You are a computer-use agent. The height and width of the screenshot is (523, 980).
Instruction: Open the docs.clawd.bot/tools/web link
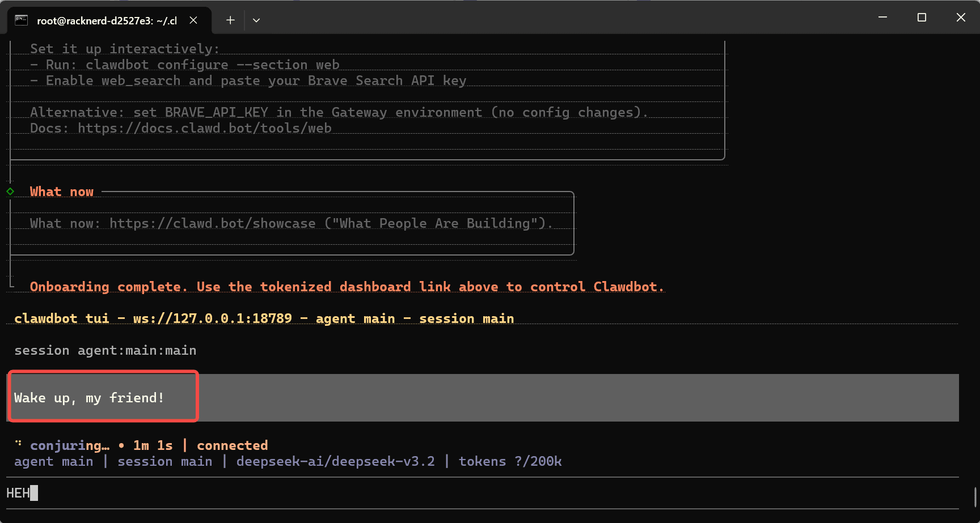pos(204,129)
